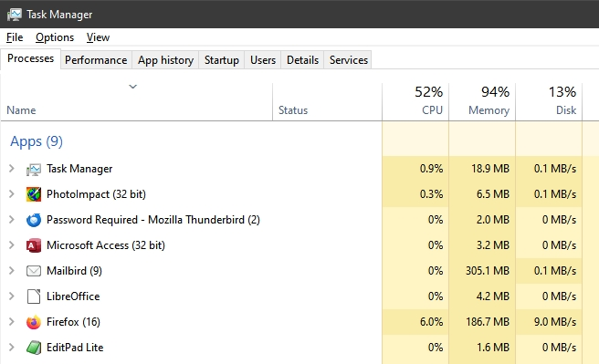
Task: Click the Mailbird envelope icon
Action: (34, 271)
